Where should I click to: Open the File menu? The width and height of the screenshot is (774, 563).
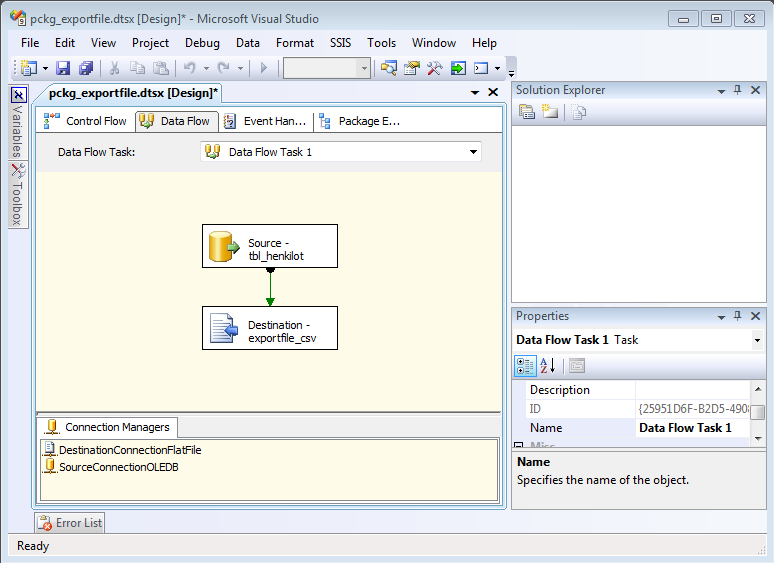click(30, 43)
